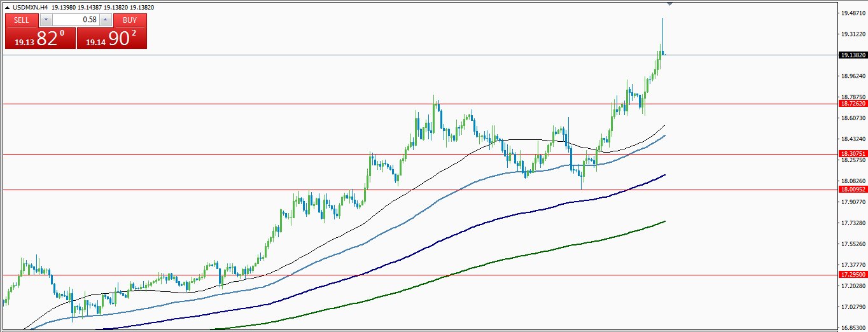Collapse the one-click trading panel triangle
The width and height of the screenshot is (868, 332).
point(7,7)
